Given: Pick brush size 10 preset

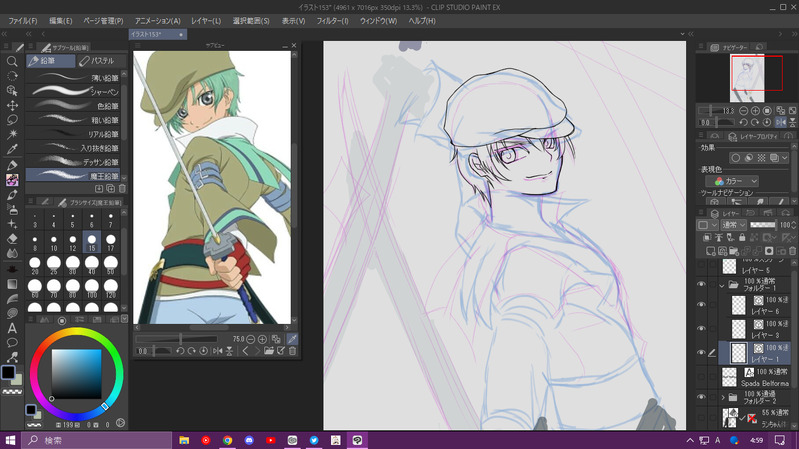Looking at the screenshot, I should [54, 242].
